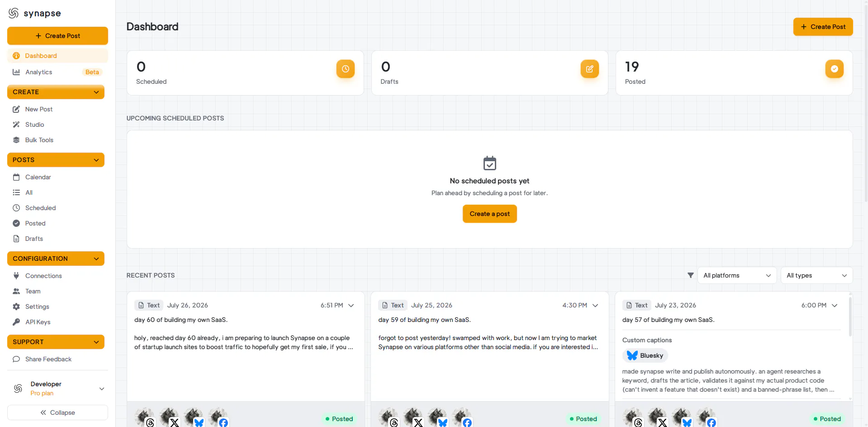Screen dimensions: 868x427
Task: Click the checkmark icon on Posted card
Action: click(834, 69)
